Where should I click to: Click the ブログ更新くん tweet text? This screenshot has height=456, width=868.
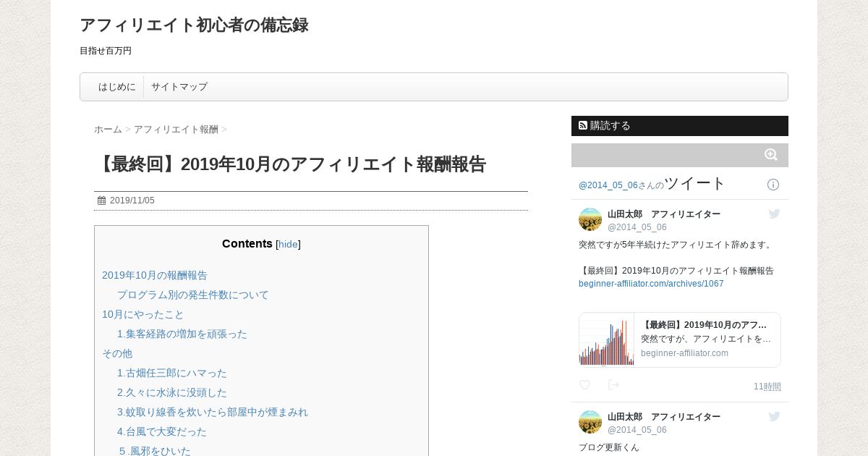(609, 447)
